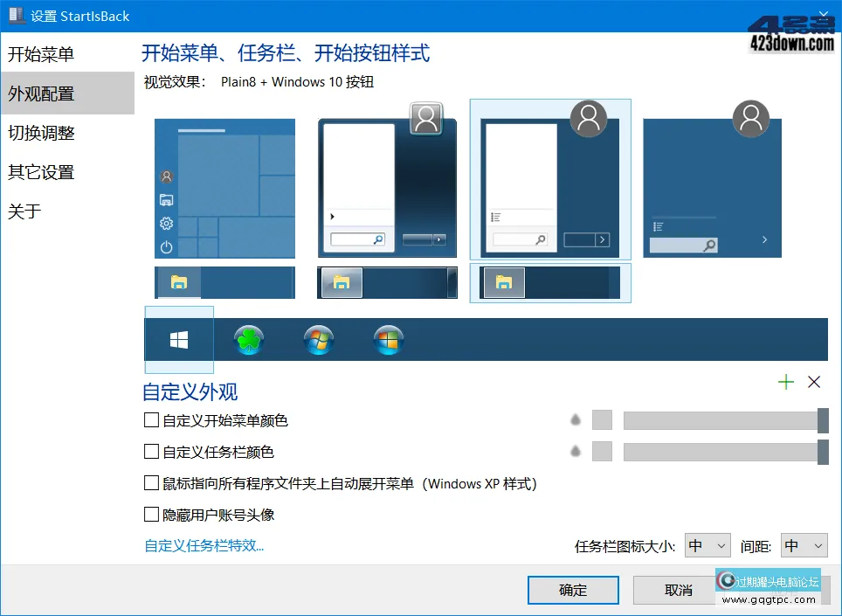Select the rightmost colorful start orb style
842x616 pixels.
(388, 339)
